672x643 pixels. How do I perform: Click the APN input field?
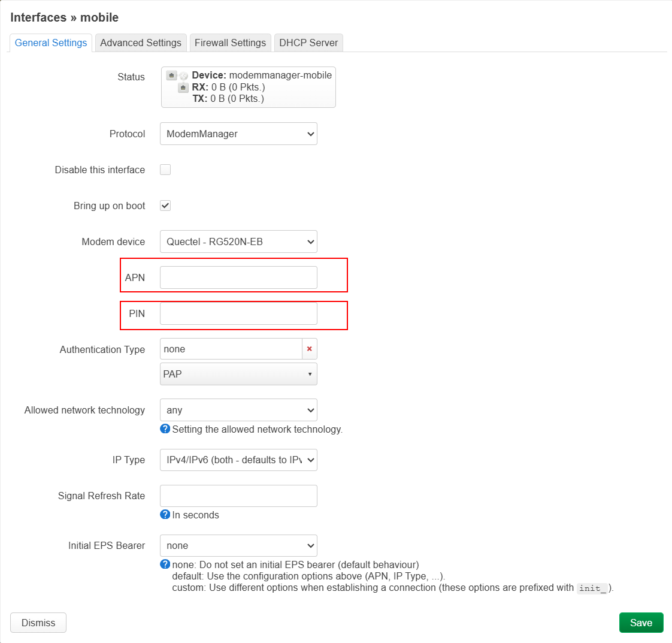[239, 277]
